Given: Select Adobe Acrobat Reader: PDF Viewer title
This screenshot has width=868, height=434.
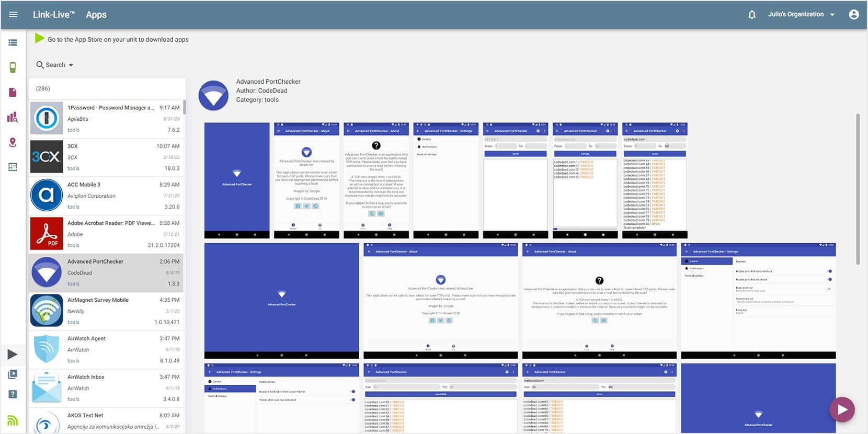Looking at the screenshot, I should point(110,223).
